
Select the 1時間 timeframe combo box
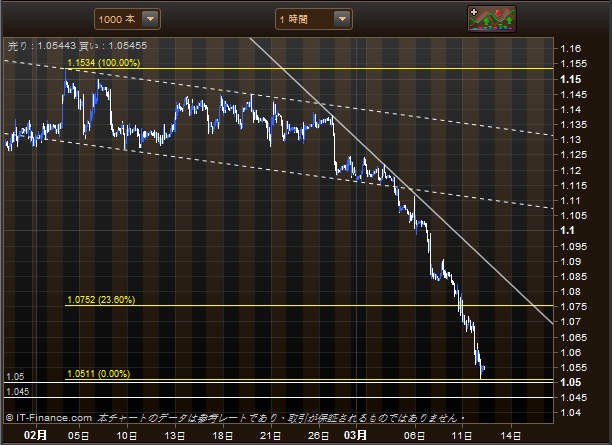pos(314,19)
